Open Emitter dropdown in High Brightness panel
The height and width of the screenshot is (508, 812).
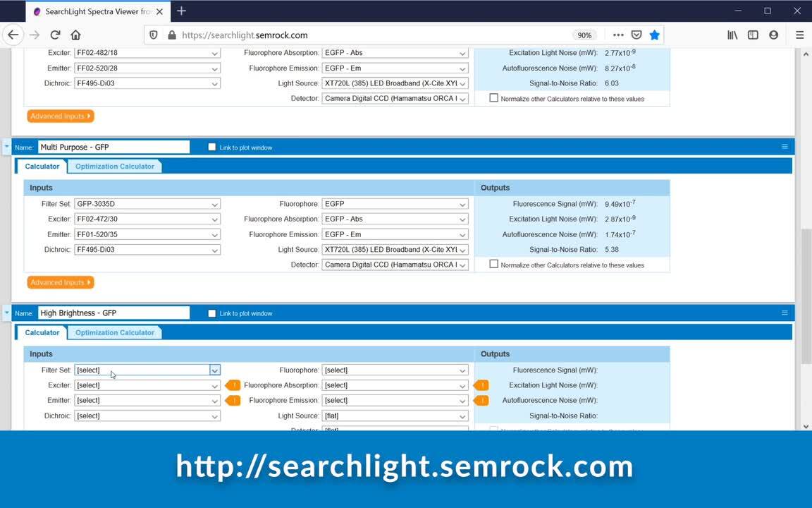pyautogui.click(x=147, y=400)
